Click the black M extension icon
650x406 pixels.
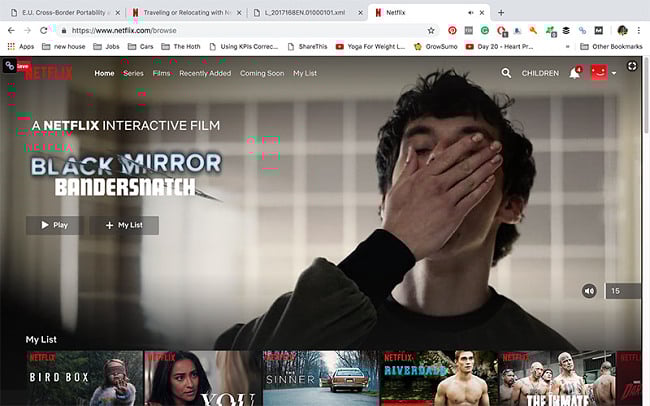(599, 30)
